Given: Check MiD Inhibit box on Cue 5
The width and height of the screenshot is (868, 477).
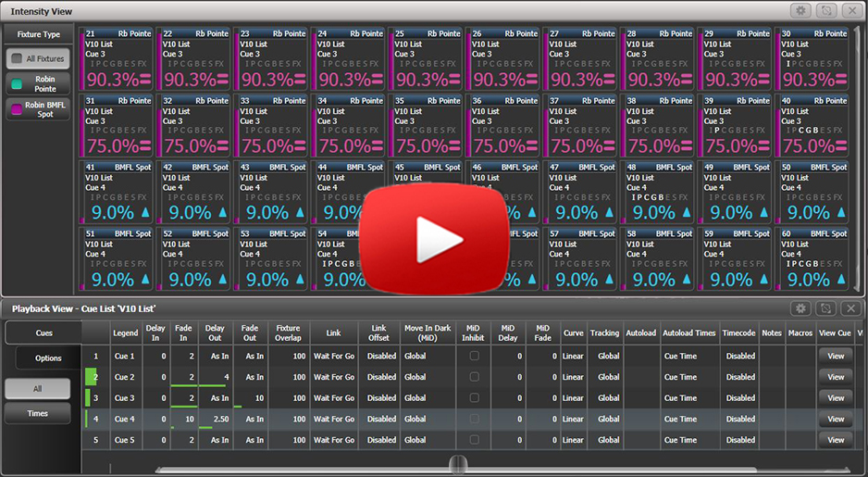Looking at the screenshot, I should [474, 440].
